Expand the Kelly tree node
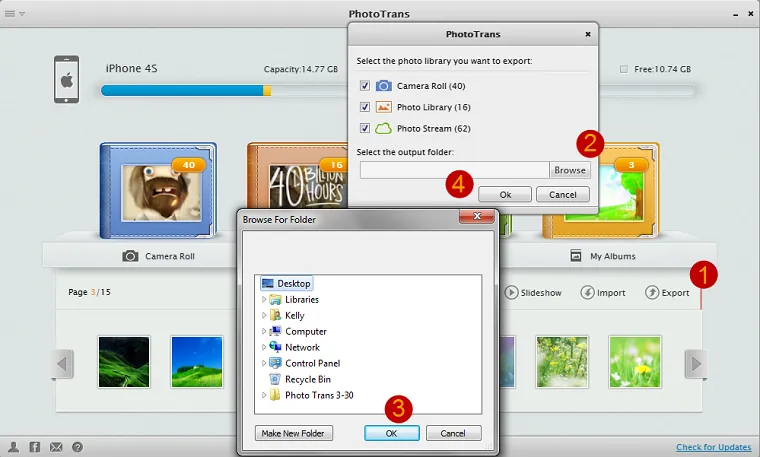Screen dimensions: 760x457 pyautogui.click(x=264, y=315)
